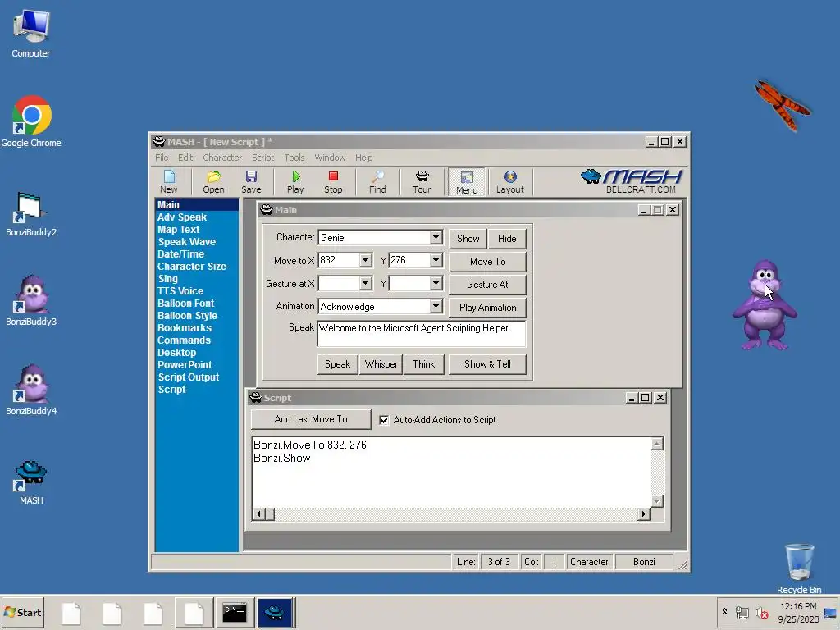Click the Move to X value field
Viewport: 840px width, 630px height.
[x=339, y=260]
